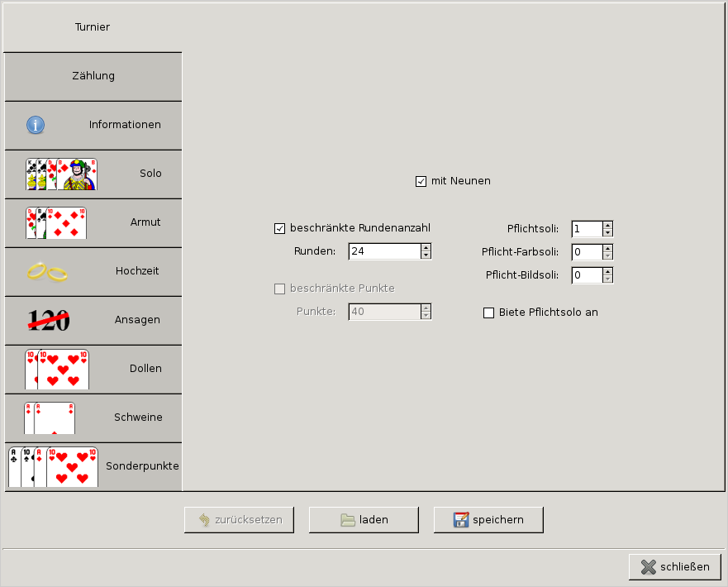Click the Sonderpunkte cards icon

(x=53, y=466)
